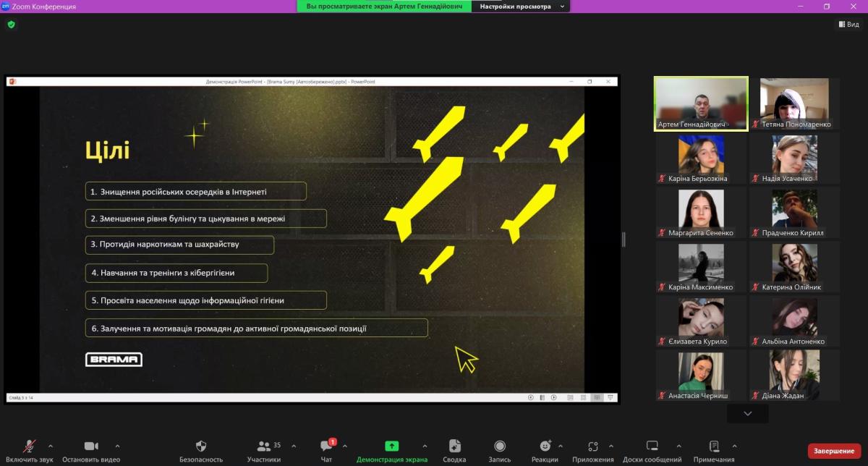Select Прадченко Кирилл participant tile
Screen dimensions: 868x466
[x=794, y=213]
